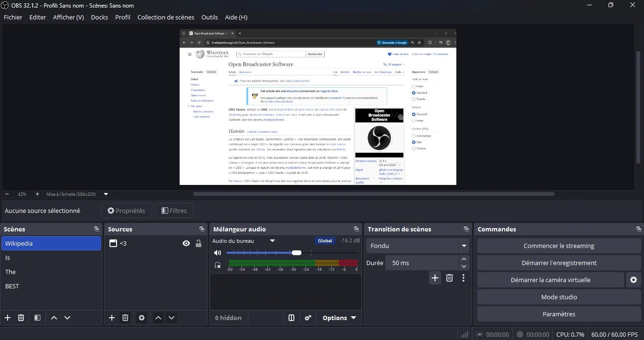
Task: Click the Propriétés button
Action: point(126,211)
